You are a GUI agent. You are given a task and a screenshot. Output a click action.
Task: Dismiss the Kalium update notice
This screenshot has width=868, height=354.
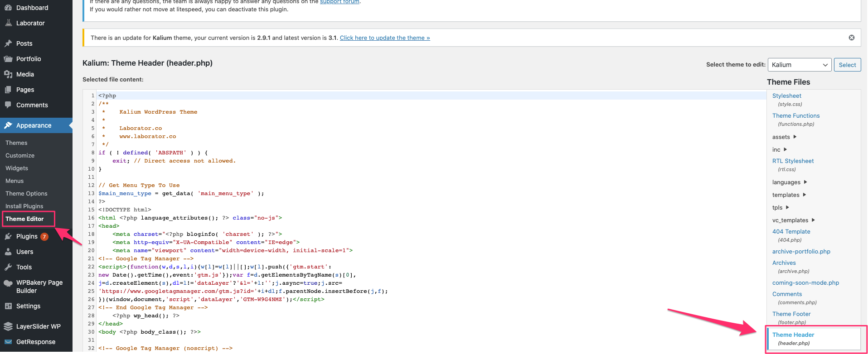tap(852, 38)
